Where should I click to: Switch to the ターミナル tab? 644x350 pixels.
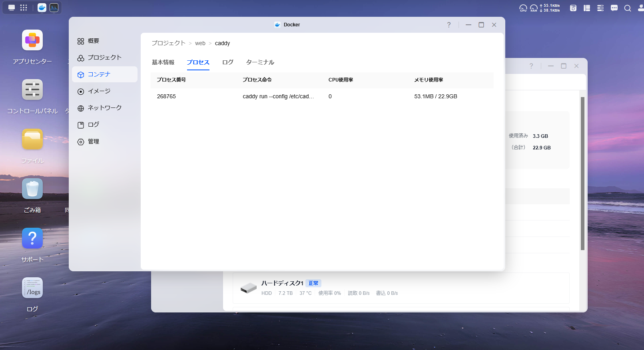click(260, 62)
